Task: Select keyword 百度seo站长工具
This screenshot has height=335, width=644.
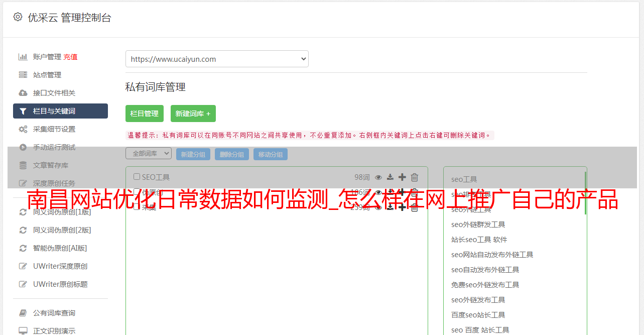Action: (478, 315)
